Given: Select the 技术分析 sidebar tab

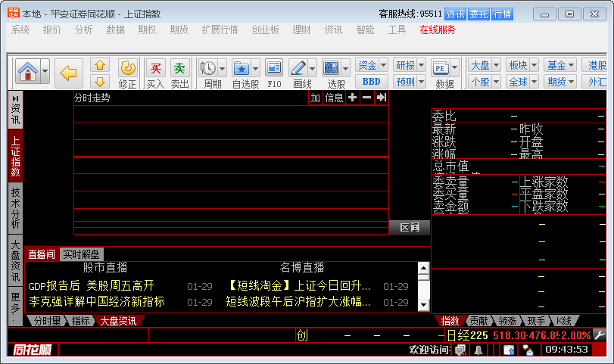Looking at the screenshot, I should [x=15, y=208].
